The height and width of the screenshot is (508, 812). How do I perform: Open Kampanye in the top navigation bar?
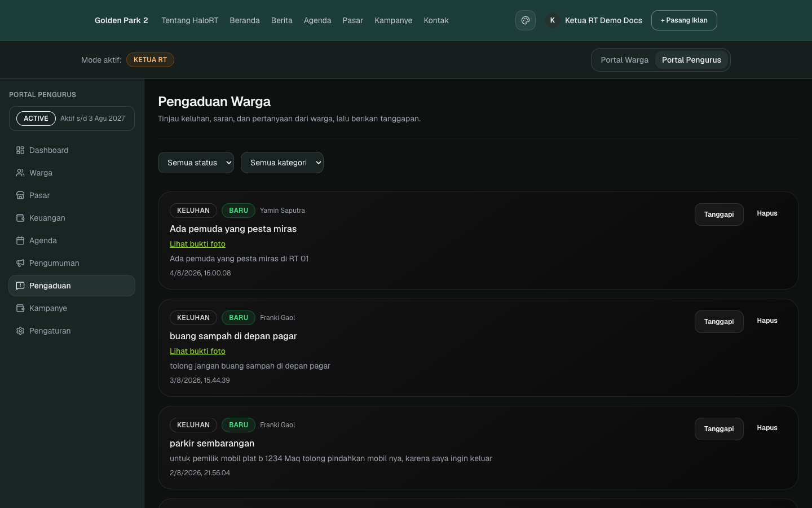394,20
